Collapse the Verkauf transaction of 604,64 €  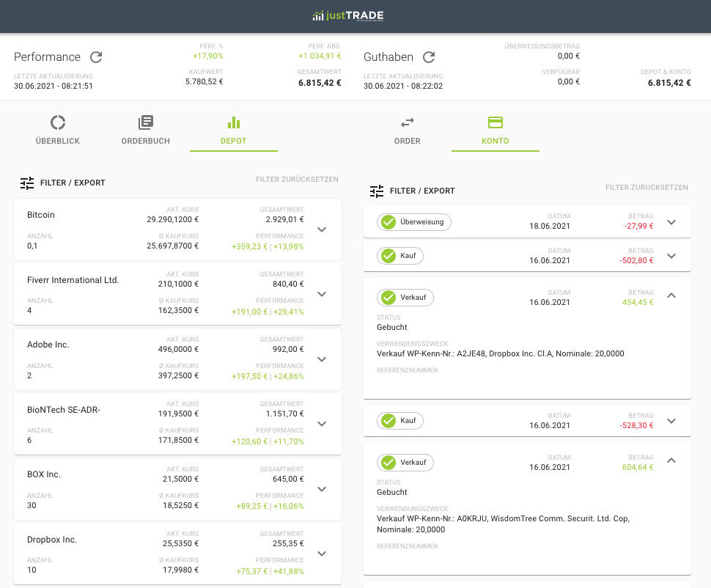671,460
